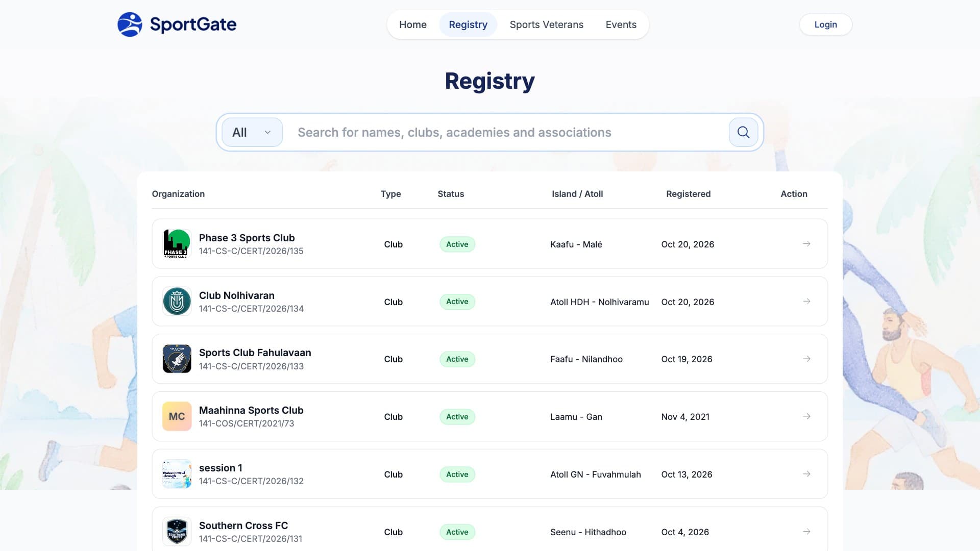Image resolution: width=980 pixels, height=551 pixels.
Task: Click the Registry page heading
Action: point(489,81)
